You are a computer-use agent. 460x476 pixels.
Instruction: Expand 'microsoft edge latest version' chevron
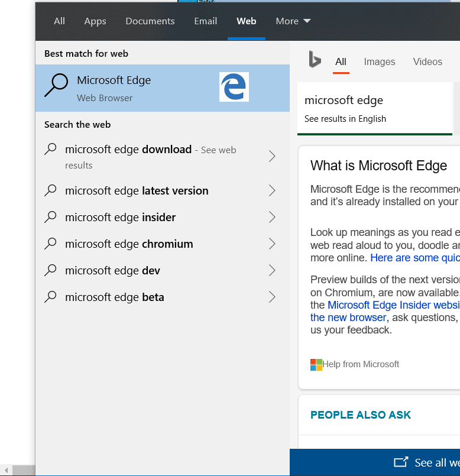pyautogui.click(x=272, y=190)
